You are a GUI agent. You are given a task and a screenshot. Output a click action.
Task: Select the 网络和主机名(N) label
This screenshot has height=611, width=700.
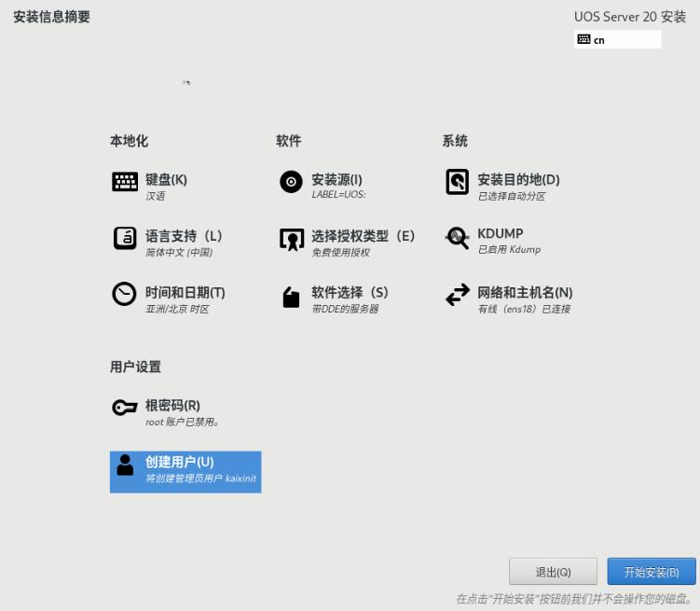click(x=525, y=293)
